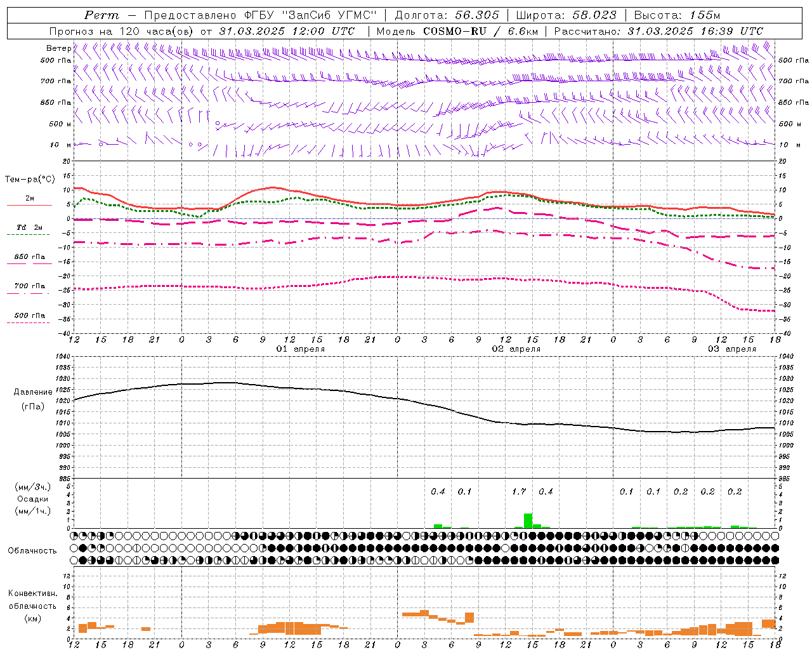812x650 pixels.
Task: Click the "01 апреля" date label
Action: [x=301, y=349]
